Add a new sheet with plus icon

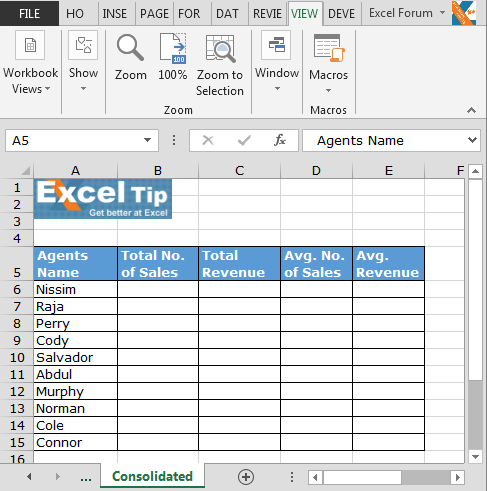click(246, 477)
